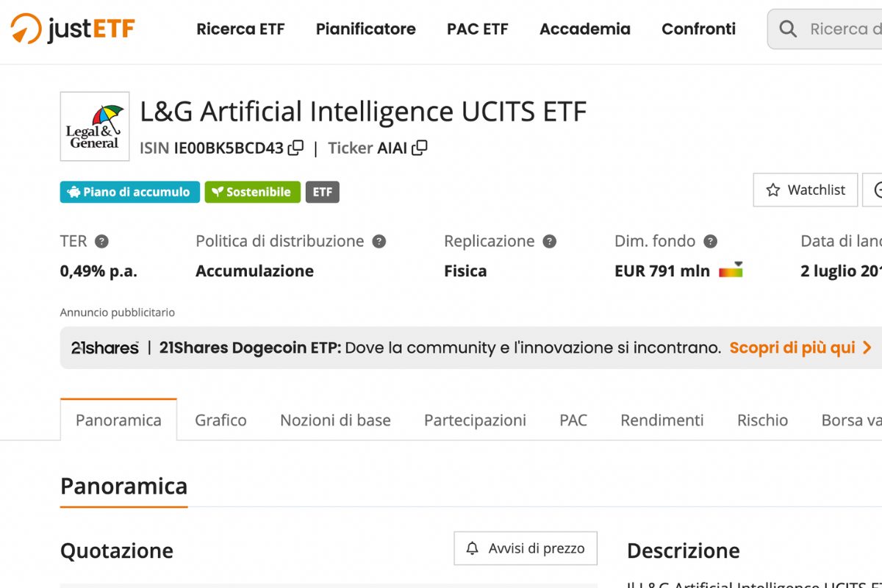Go to PAC ETF section
Image resolution: width=882 pixels, height=588 pixels.
[478, 29]
